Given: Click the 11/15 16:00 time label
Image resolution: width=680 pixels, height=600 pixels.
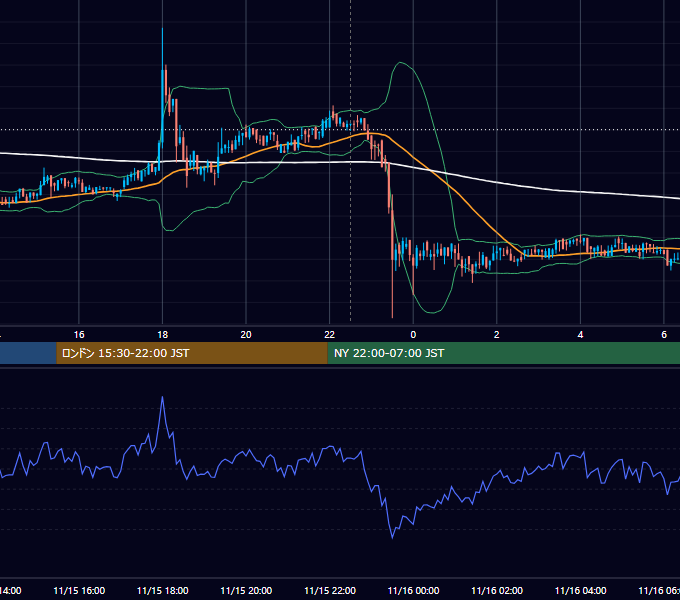Looking at the screenshot, I should (79, 590).
